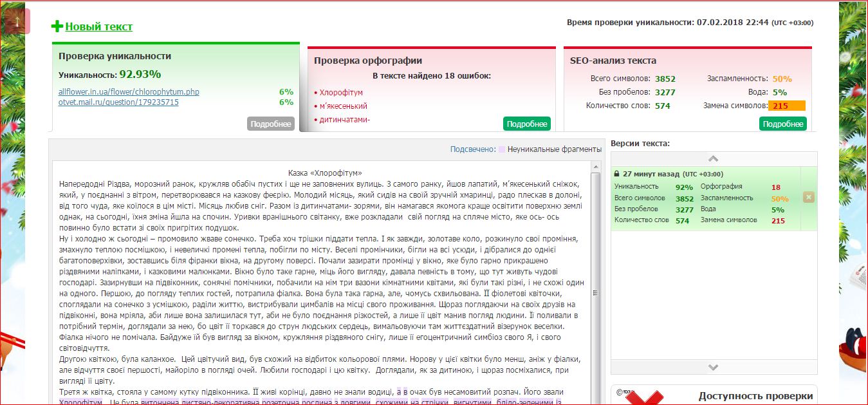Viewport: 868px width, 405px height.
Task: Select the Проверка уникальности tab
Action: point(115,56)
